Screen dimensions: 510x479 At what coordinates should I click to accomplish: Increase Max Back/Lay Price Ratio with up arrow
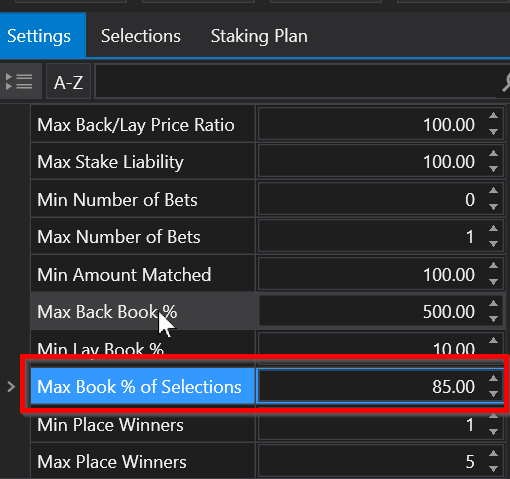tap(493, 116)
